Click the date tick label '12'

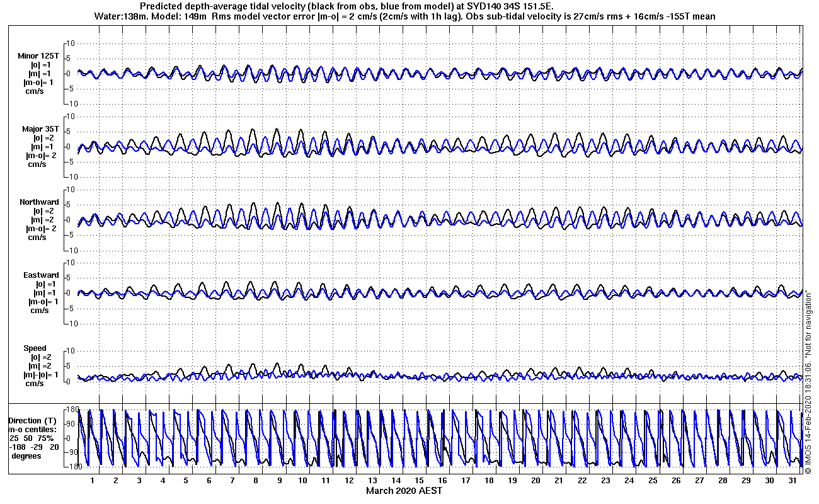click(x=349, y=480)
